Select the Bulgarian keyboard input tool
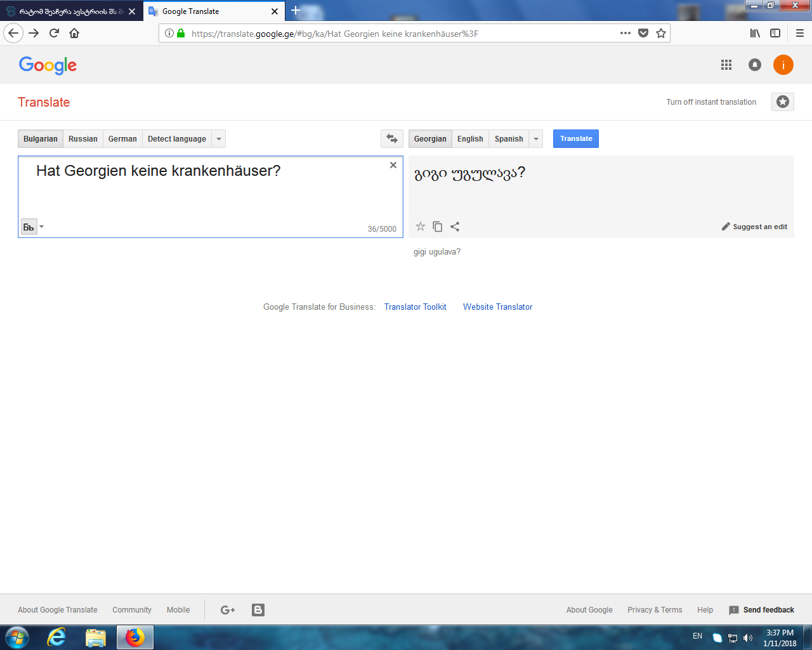 point(29,227)
